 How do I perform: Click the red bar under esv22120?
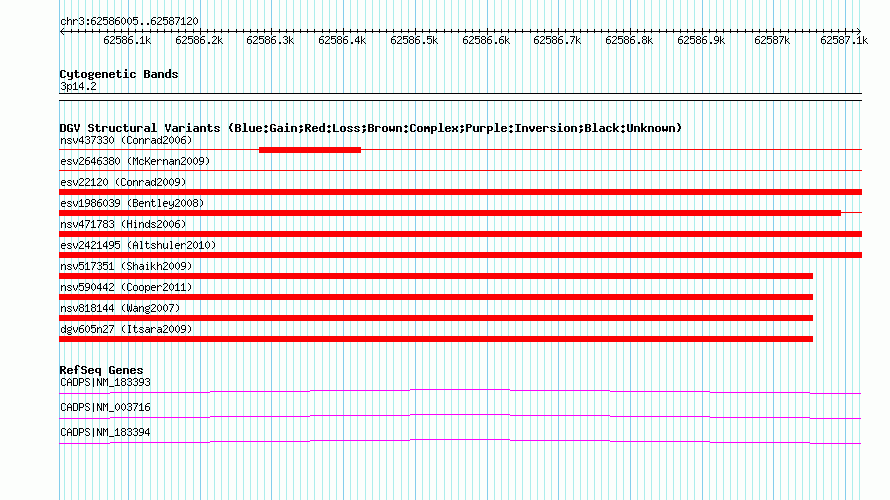(460, 192)
